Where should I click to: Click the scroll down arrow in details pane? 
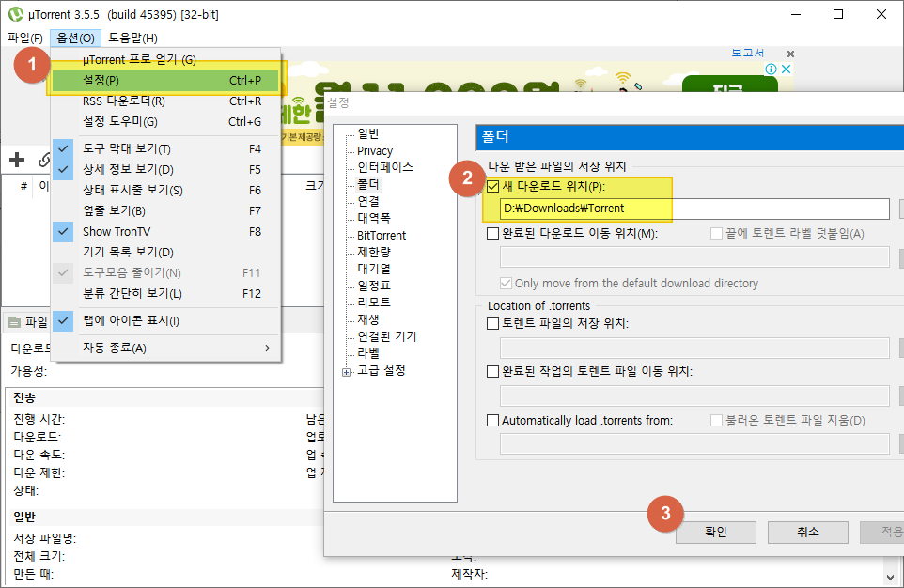point(892,577)
